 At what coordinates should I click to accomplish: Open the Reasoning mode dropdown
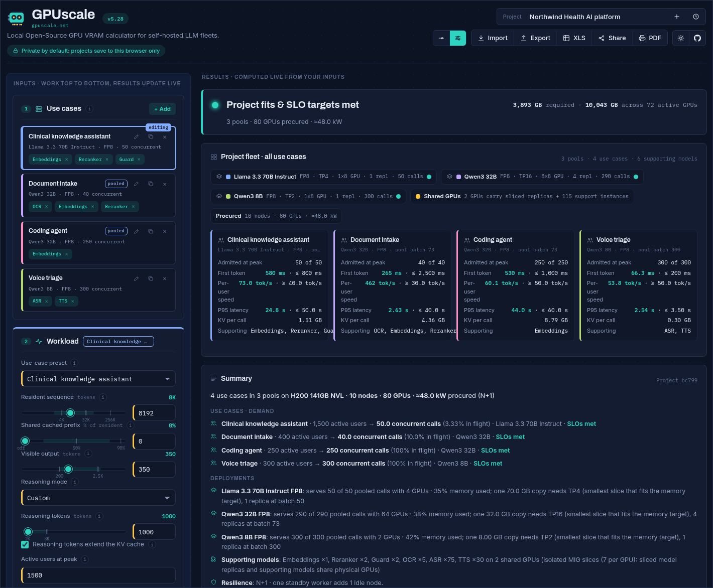click(98, 498)
